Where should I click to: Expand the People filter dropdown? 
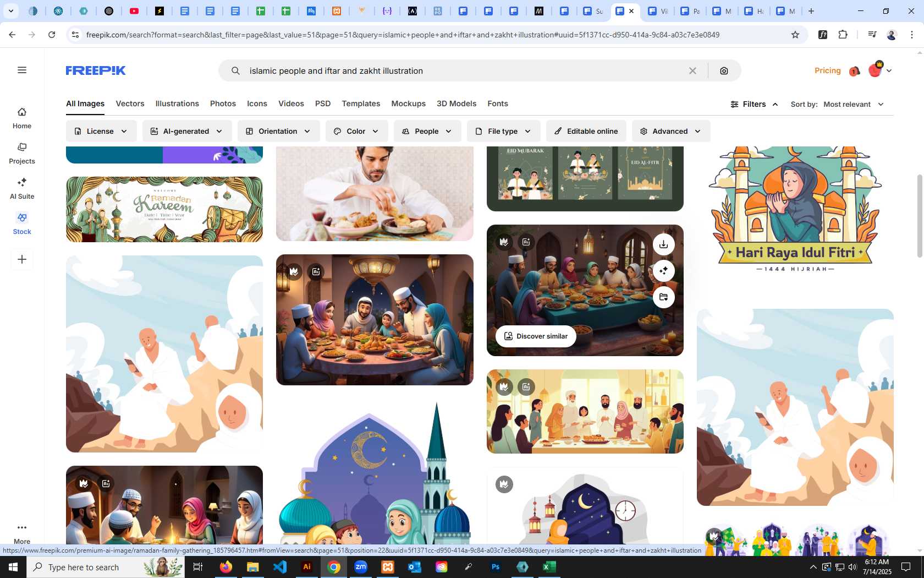click(427, 131)
